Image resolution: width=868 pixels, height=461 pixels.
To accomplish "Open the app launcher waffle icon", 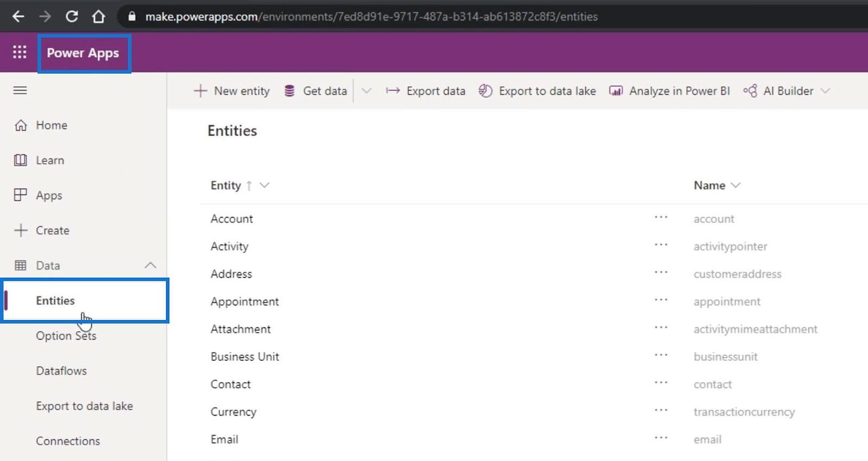I will click(20, 52).
